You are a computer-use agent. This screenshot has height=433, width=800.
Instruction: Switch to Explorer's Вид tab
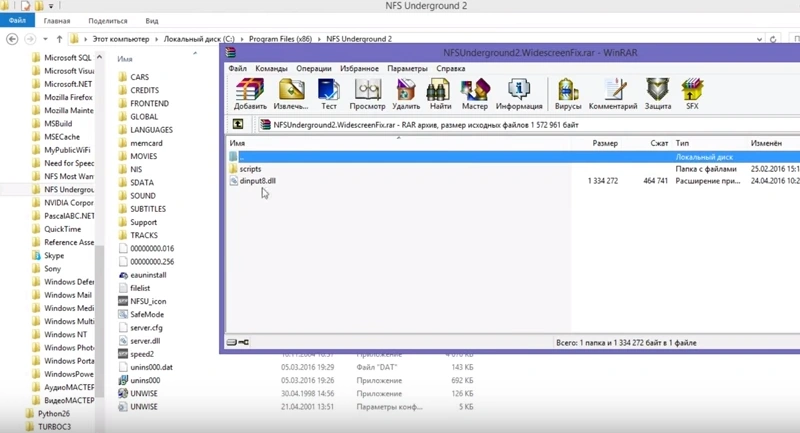[152, 21]
